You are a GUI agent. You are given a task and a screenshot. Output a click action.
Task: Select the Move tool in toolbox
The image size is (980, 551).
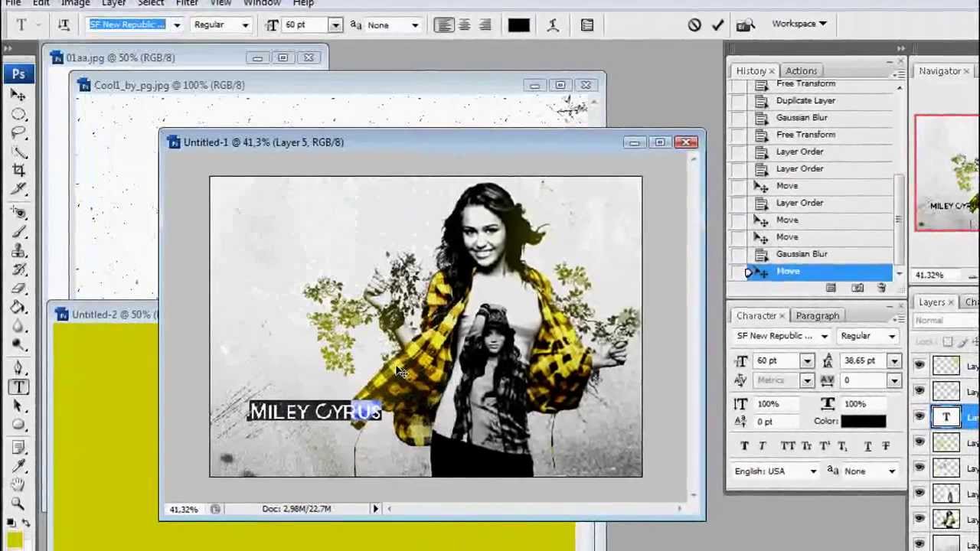[x=18, y=96]
